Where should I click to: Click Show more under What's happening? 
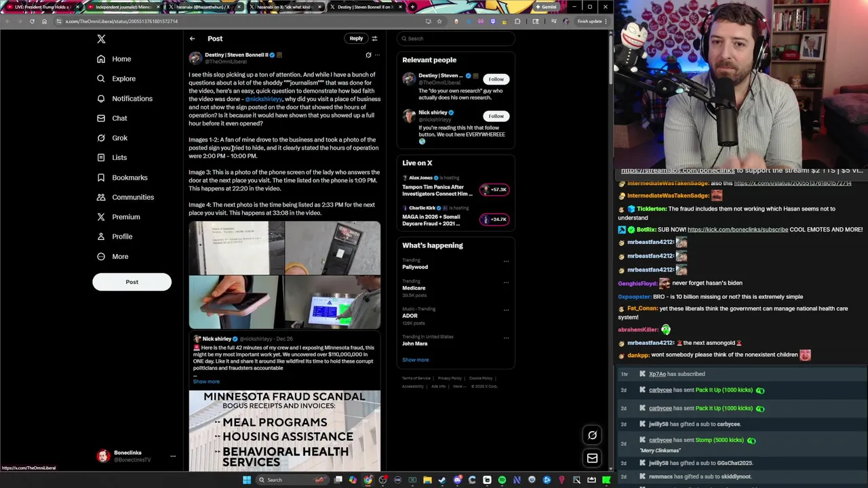[415, 360]
